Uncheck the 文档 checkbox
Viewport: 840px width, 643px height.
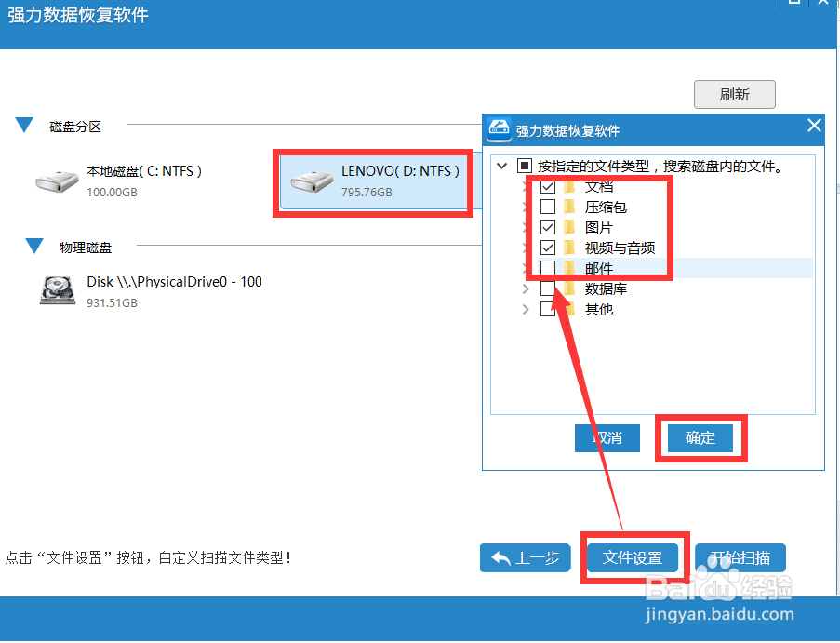pyautogui.click(x=548, y=186)
